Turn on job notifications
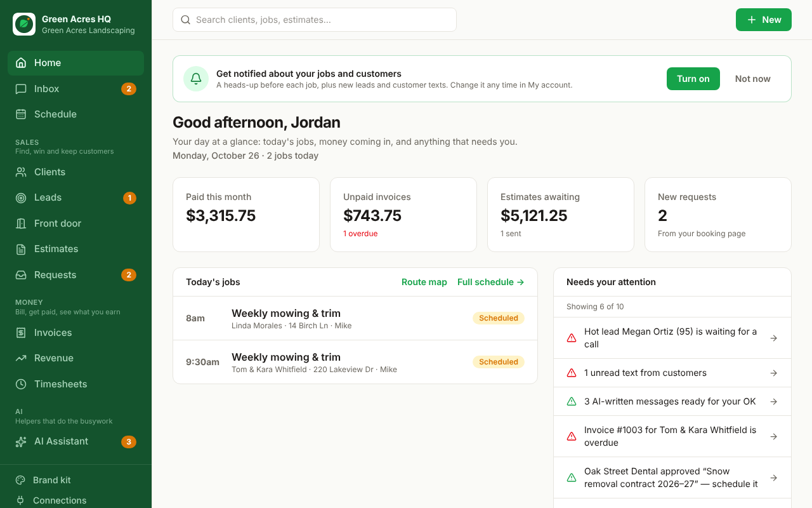Screen dimensions: 812x508 693,79
